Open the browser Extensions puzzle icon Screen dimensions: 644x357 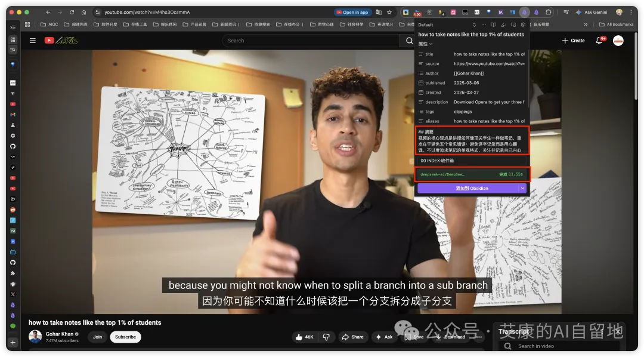549,12
